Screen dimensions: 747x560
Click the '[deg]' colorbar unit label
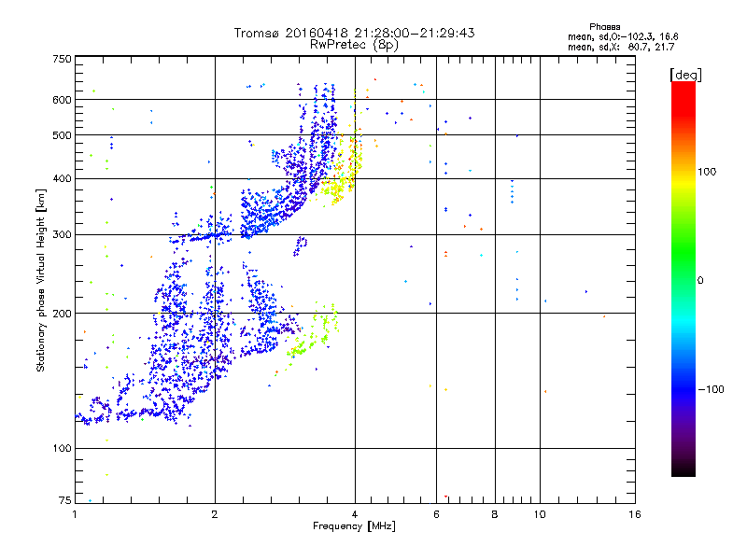[x=685, y=75]
